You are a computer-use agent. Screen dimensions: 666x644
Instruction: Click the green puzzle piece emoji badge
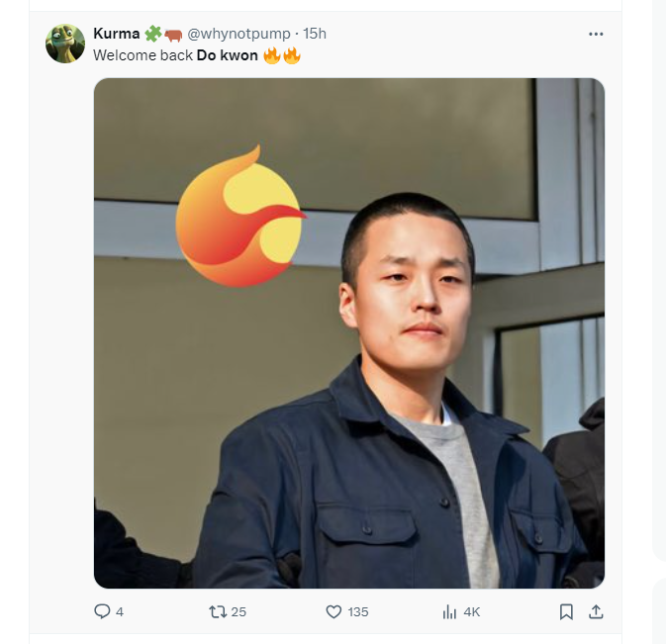[153, 34]
